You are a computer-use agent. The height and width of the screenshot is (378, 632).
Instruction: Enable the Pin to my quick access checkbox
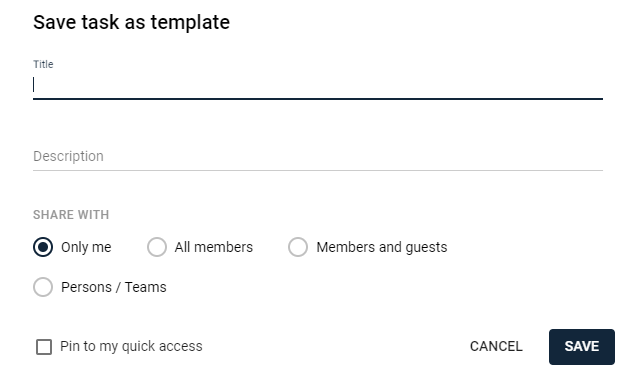(x=44, y=347)
